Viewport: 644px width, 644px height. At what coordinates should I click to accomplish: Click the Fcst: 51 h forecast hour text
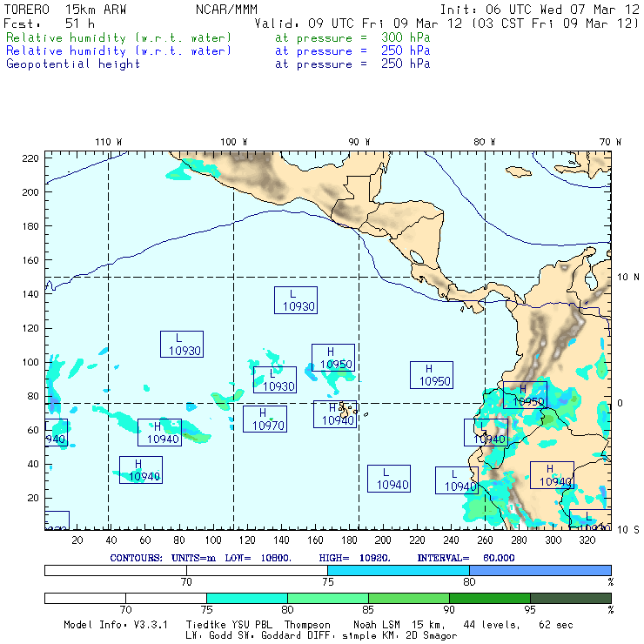50,23
